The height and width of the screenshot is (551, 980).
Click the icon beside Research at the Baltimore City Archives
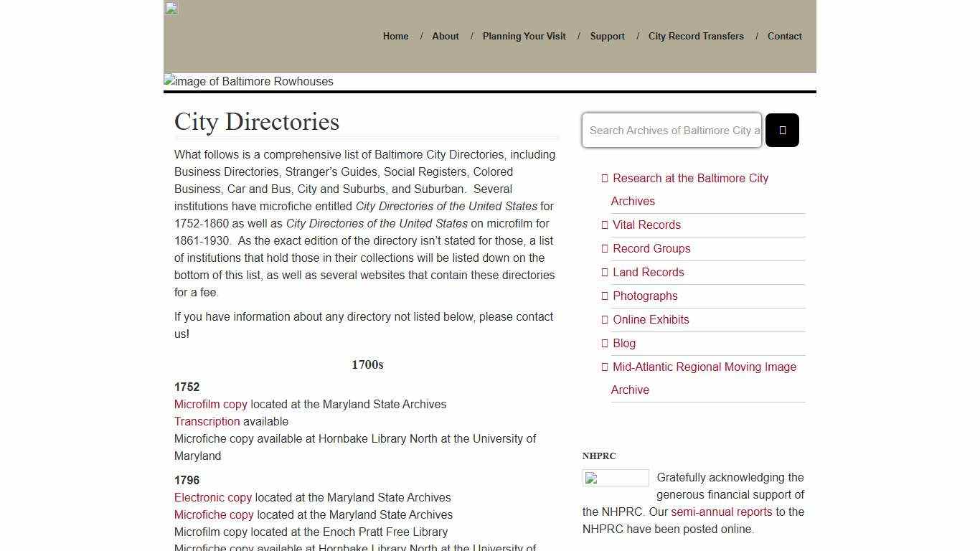pyautogui.click(x=604, y=178)
